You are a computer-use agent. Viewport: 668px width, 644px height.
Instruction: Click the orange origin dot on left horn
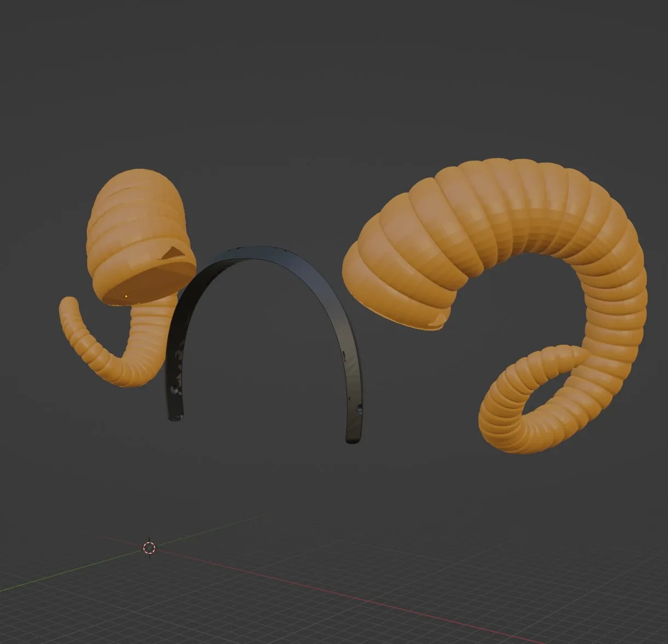click(126, 296)
